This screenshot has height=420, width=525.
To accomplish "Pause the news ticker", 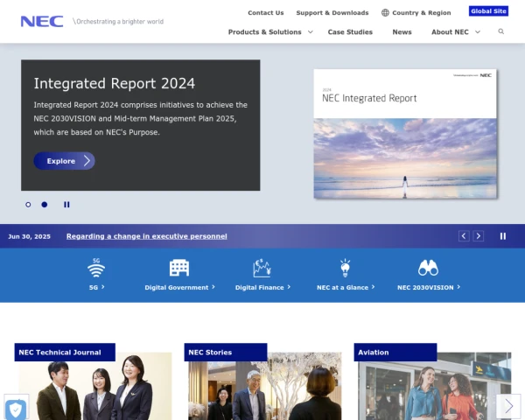I will (503, 236).
